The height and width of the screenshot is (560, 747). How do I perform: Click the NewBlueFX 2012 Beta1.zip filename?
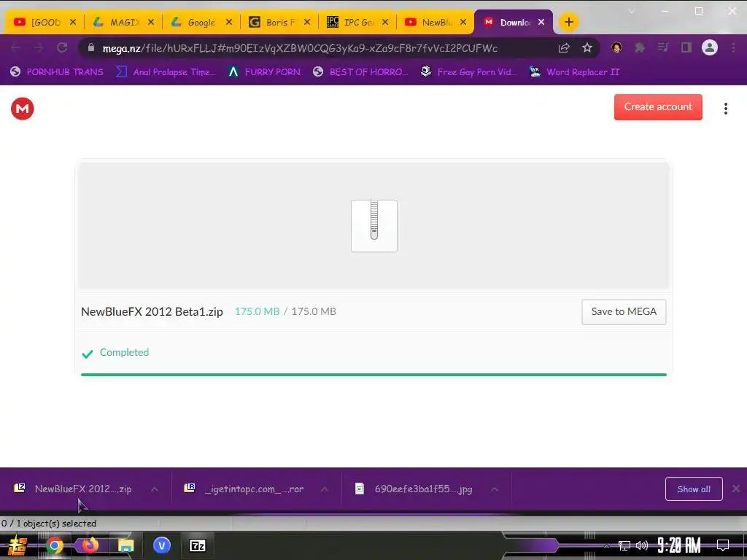152,311
